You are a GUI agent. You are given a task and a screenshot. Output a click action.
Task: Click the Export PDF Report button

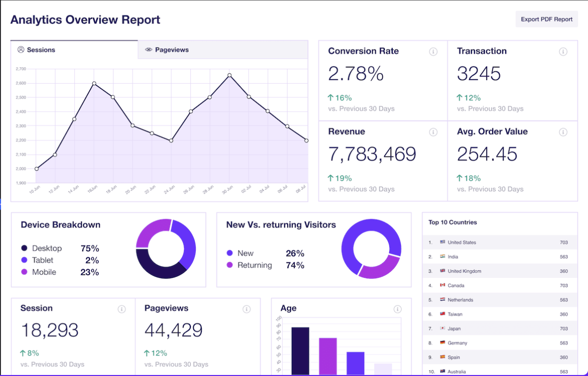pyautogui.click(x=546, y=19)
